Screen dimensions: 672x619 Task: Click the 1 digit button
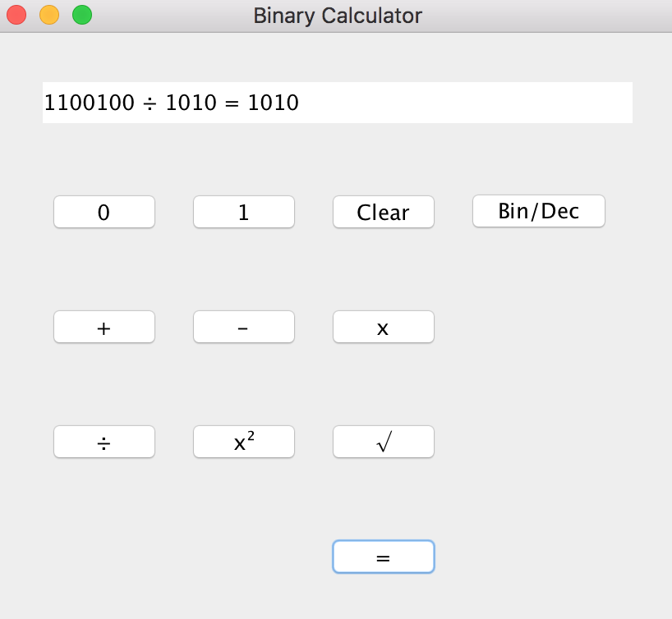point(244,212)
